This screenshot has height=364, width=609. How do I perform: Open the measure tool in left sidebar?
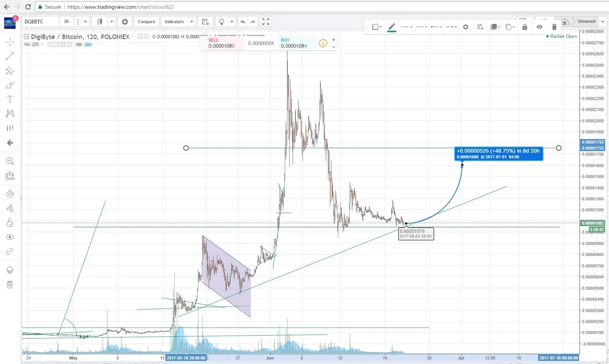pyautogui.click(x=10, y=175)
